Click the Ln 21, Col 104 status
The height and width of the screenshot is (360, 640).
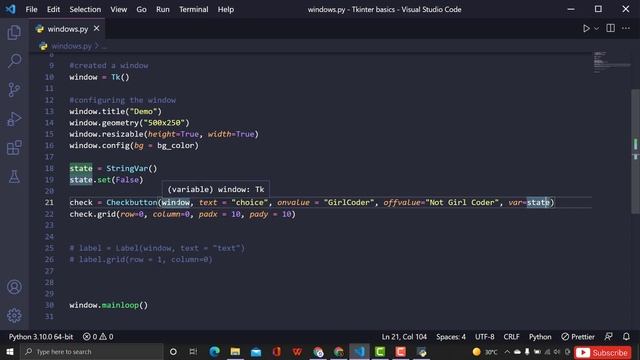coord(404,337)
